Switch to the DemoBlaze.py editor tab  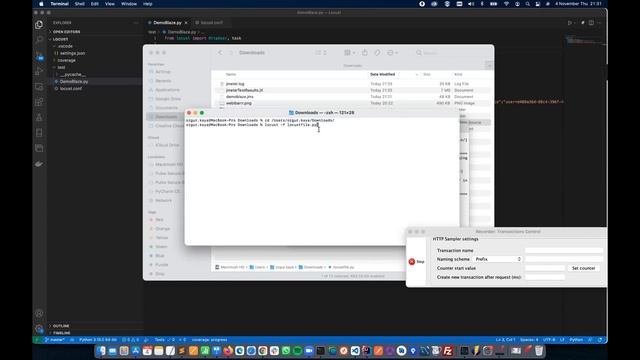(x=167, y=23)
